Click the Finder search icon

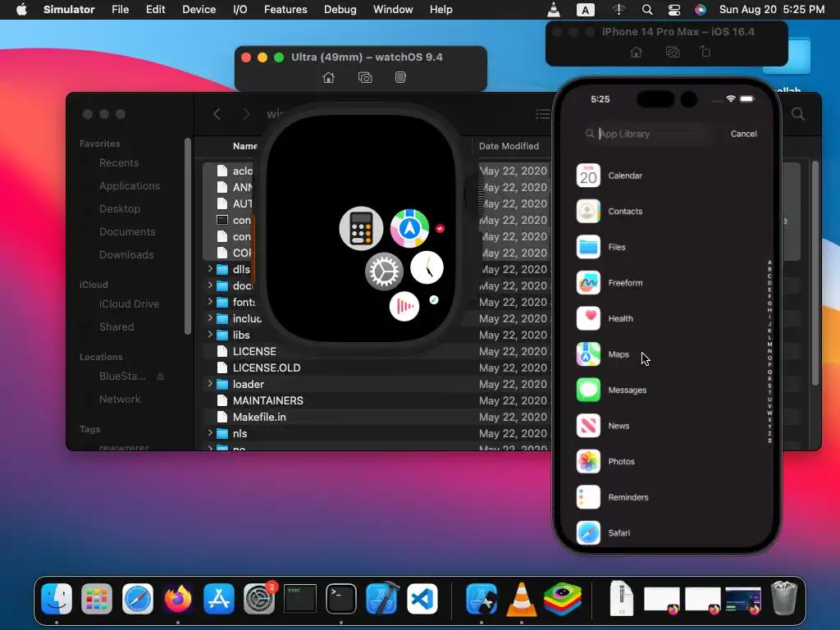coord(798,114)
